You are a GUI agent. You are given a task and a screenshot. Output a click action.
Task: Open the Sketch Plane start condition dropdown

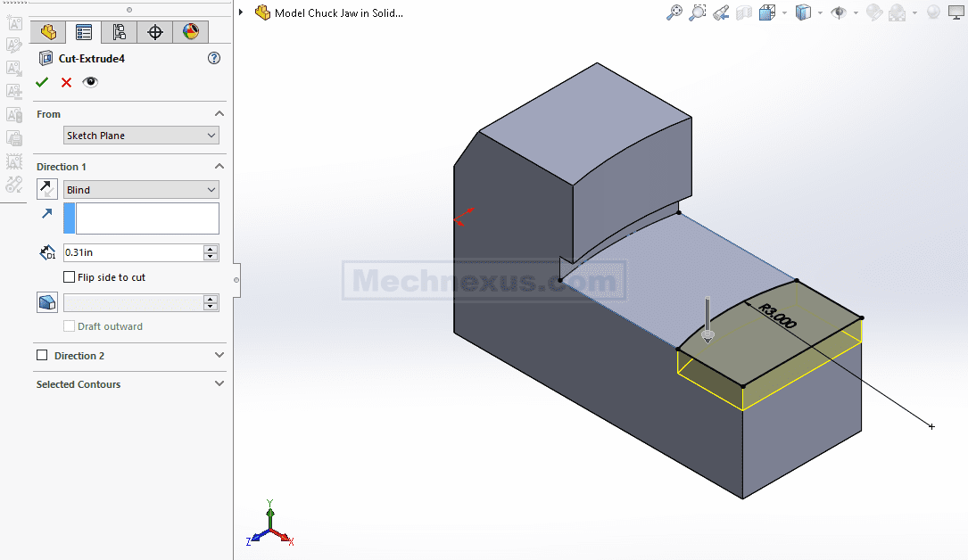pyautogui.click(x=141, y=135)
